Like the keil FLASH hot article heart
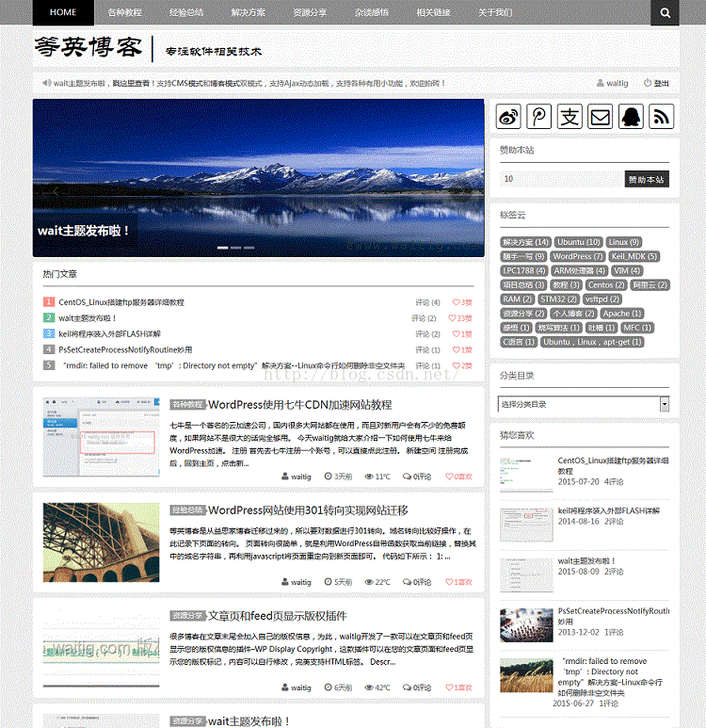 [456, 333]
